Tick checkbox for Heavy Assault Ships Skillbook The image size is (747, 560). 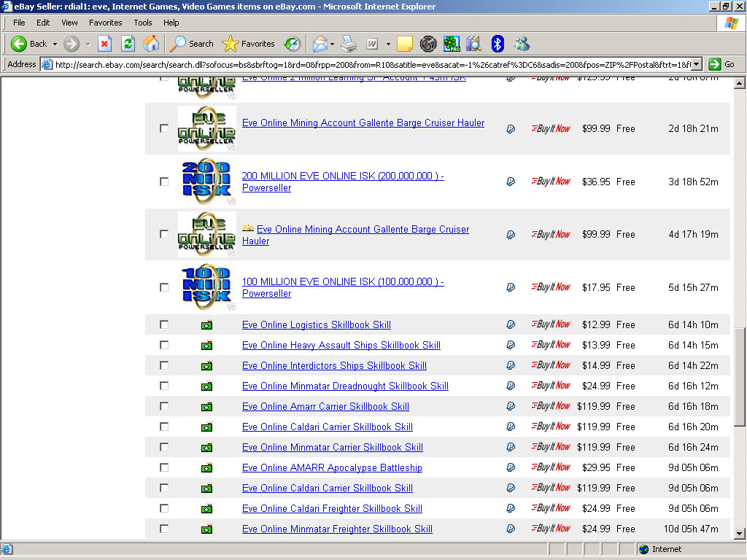pos(164,345)
